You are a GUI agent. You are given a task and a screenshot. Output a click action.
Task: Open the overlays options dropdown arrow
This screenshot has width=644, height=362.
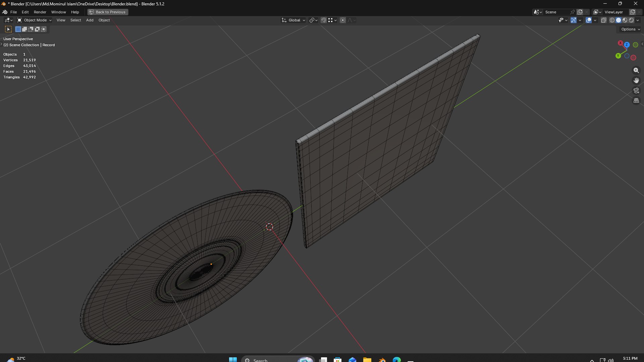(x=595, y=20)
